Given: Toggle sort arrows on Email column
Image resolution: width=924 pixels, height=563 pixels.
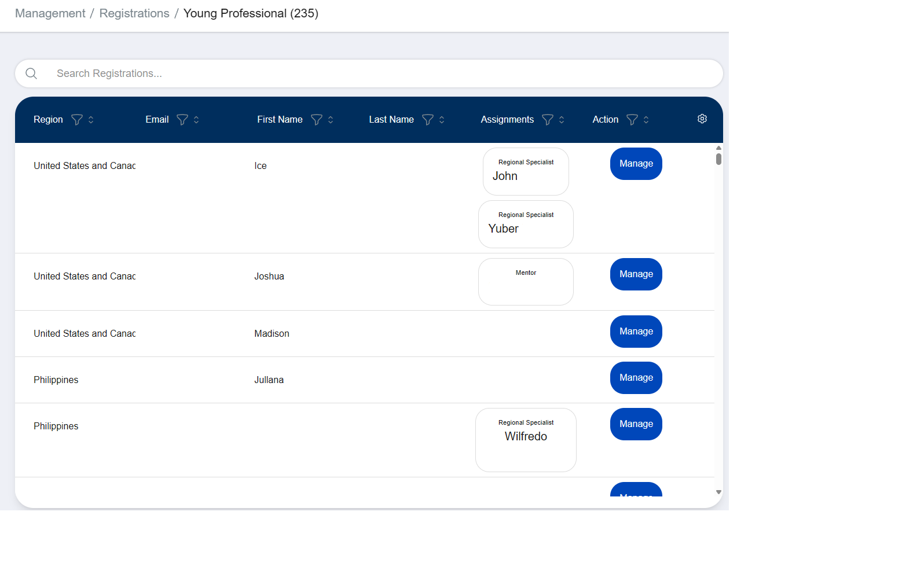Looking at the screenshot, I should click(x=196, y=120).
